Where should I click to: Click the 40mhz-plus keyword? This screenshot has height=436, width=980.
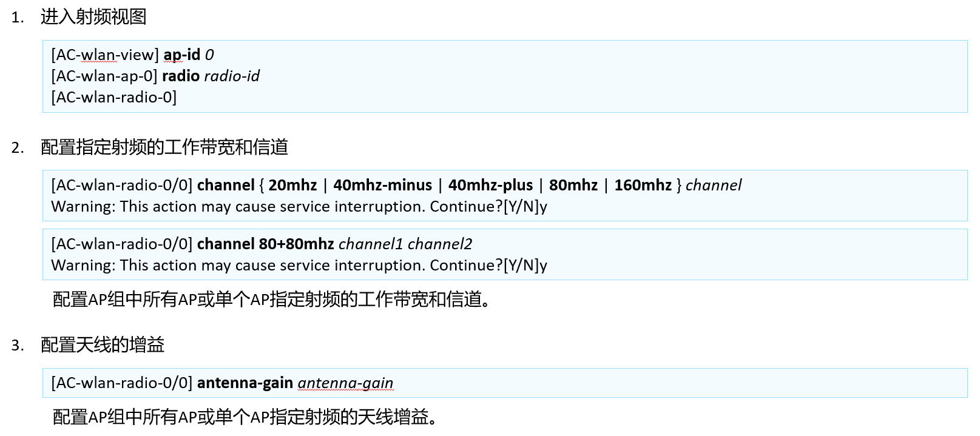(x=490, y=186)
